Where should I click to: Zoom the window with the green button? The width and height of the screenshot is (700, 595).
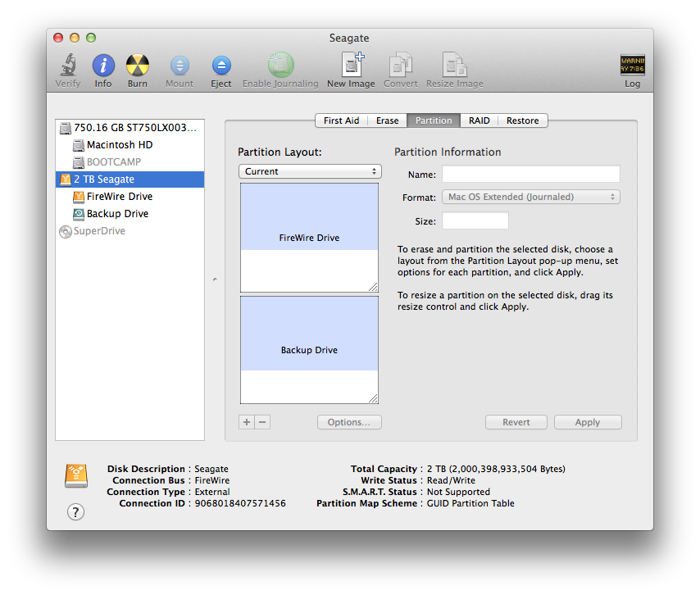[91, 38]
